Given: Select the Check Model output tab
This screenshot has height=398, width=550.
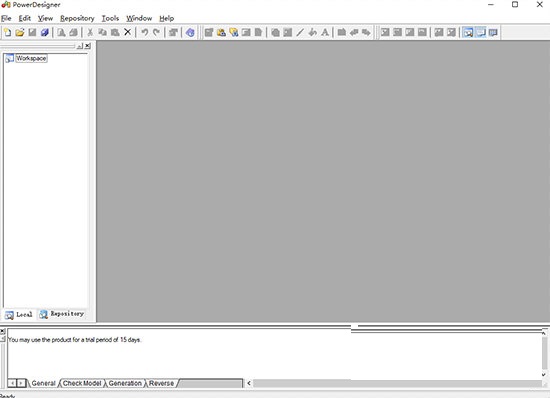Looking at the screenshot, I should click(82, 383).
